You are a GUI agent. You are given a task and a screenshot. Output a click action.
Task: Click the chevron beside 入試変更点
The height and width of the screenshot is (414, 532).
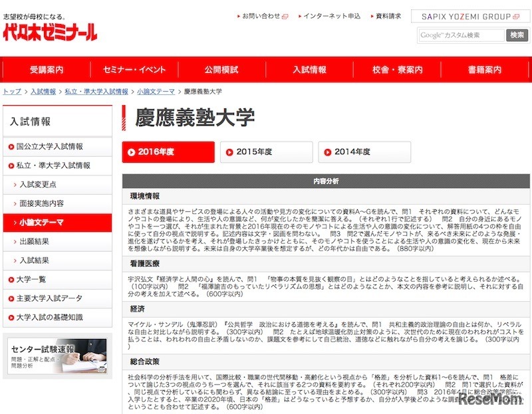(15, 185)
